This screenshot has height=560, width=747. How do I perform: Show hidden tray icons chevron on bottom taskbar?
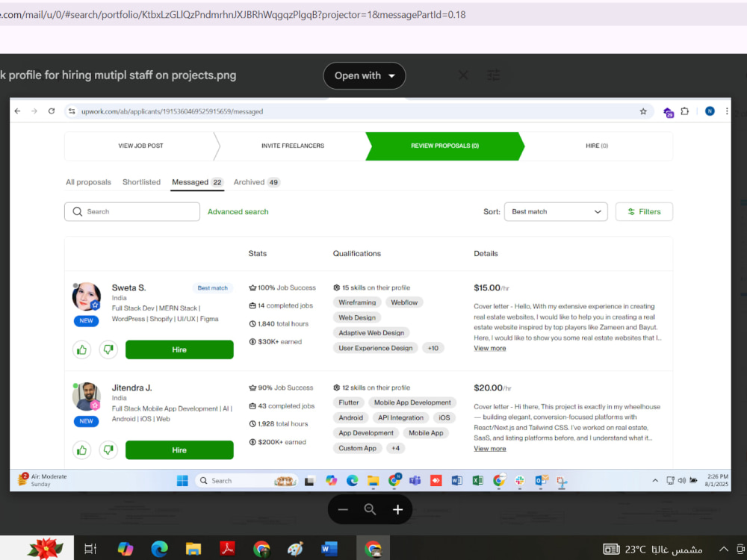(724, 549)
